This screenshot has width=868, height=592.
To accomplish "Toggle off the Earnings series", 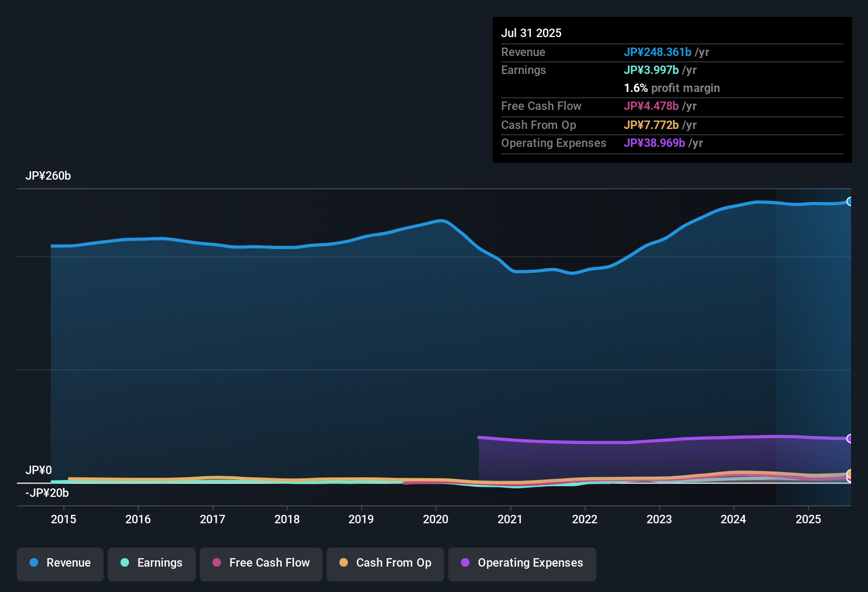I will 151,563.
